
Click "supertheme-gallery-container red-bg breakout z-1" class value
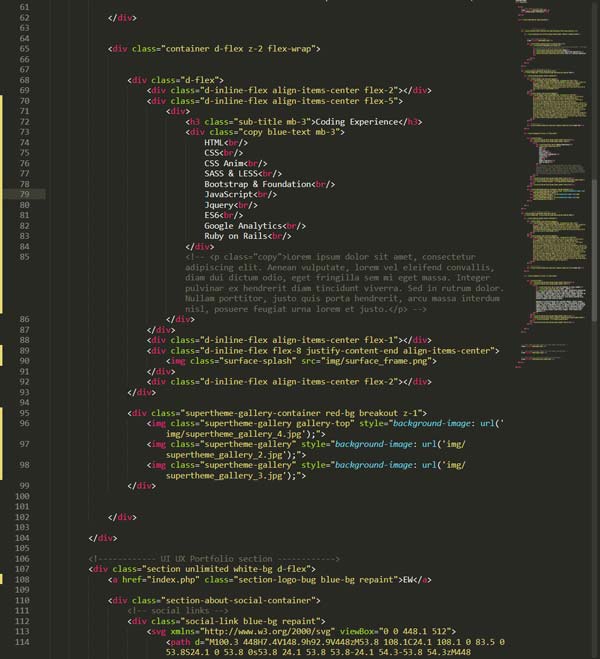(304, 413)
